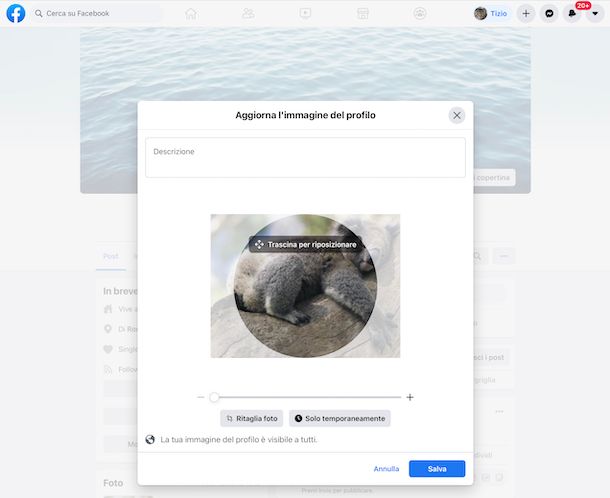Image resolution: width=610 pixels, height=498 pixels.
Task: Open the Messenger icon
Action: [549, 14]
